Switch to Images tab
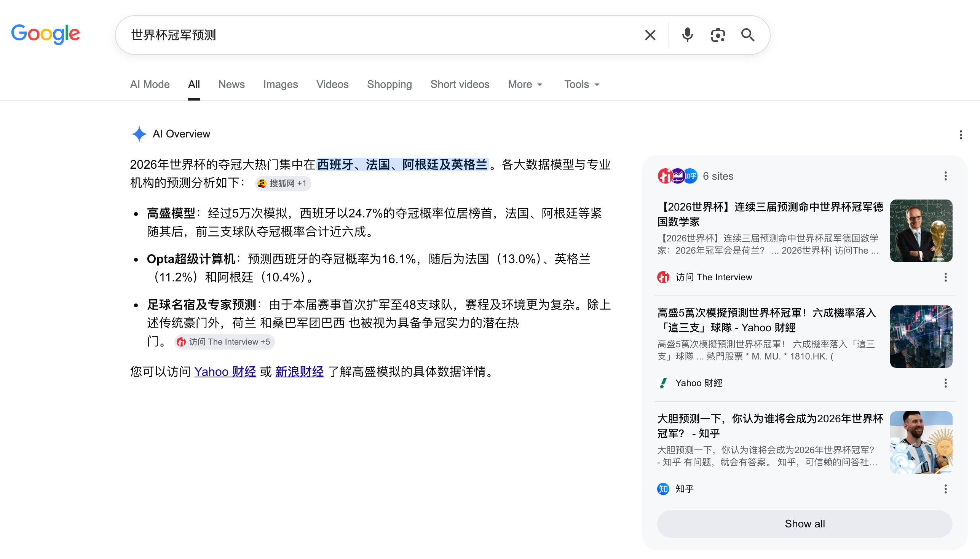This screenshot has width=980, height=559. coord(281,85)
